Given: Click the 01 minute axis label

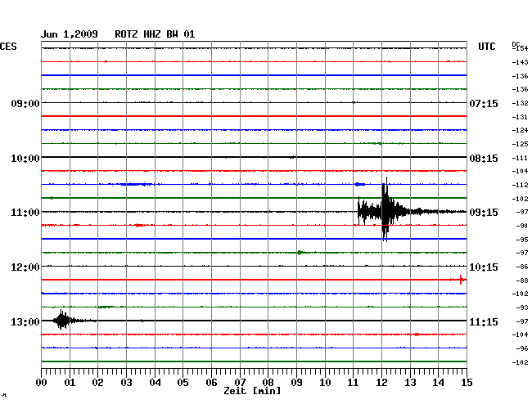Looking at the screenshot, I should (x=70, y=383).
